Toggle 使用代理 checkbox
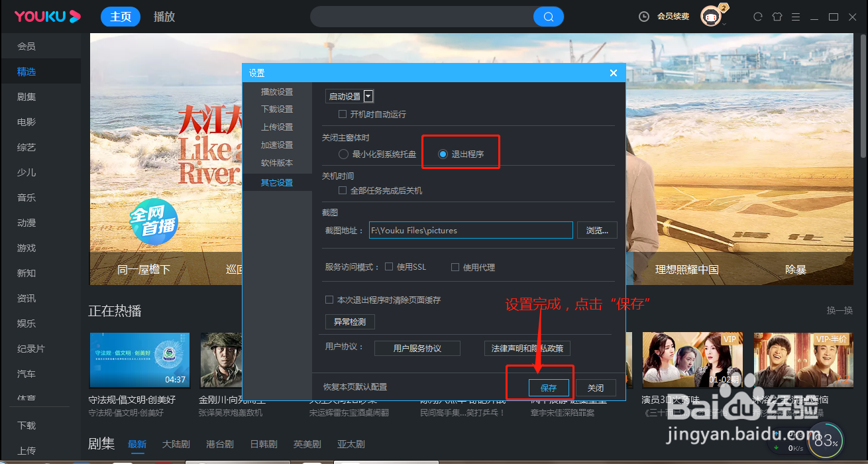 455,267
